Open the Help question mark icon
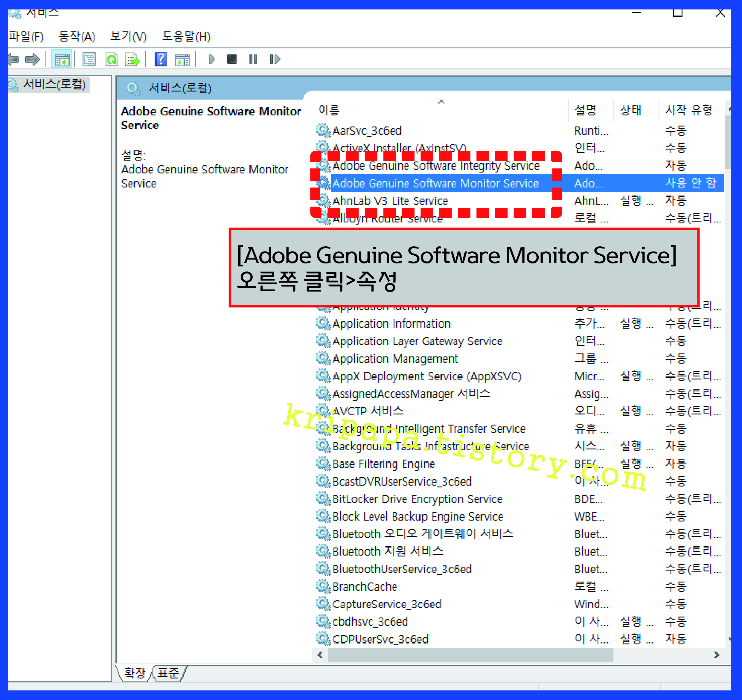Viewport: 742px width, 700px height. click(161, 59)
